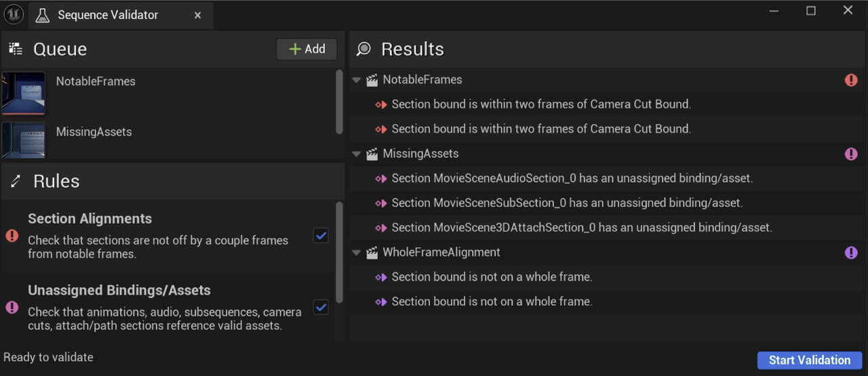The width and height of the screenshot is (868, 376).
Task: Click the Results magnifier icon
Action: pos(364,49)
